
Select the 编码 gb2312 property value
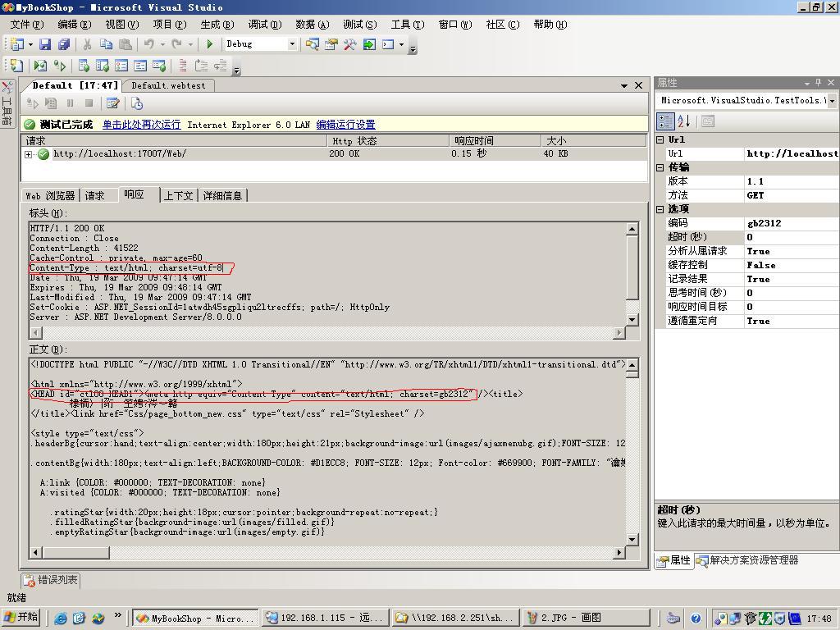click(792, 223)
